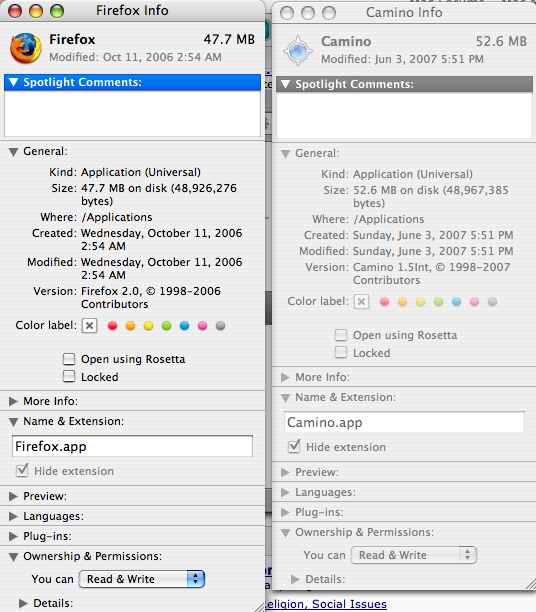Apply the blue color label in Firefox Info

click(185, 326)
